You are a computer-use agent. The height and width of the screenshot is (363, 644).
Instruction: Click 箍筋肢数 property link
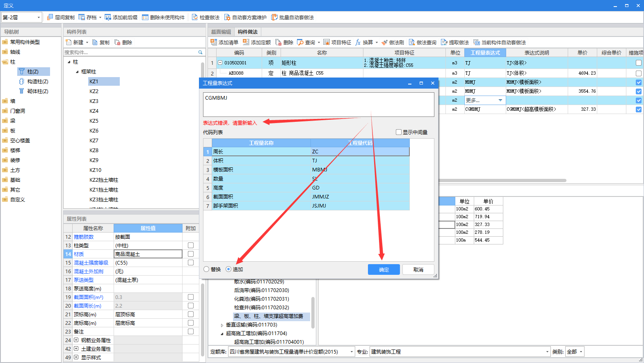pyautogui.click(x=84, y=237)
